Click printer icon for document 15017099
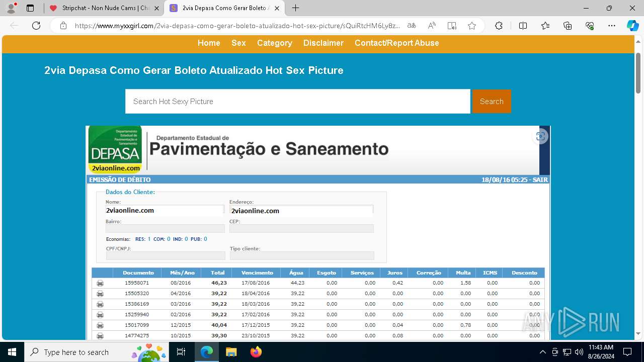644x362 pixels. [x=100, y=325]
